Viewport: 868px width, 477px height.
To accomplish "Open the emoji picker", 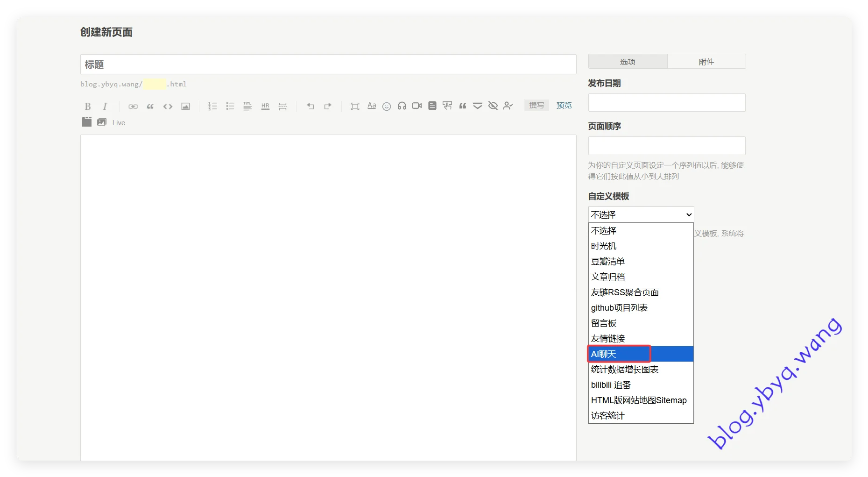I will click(387, 106).
